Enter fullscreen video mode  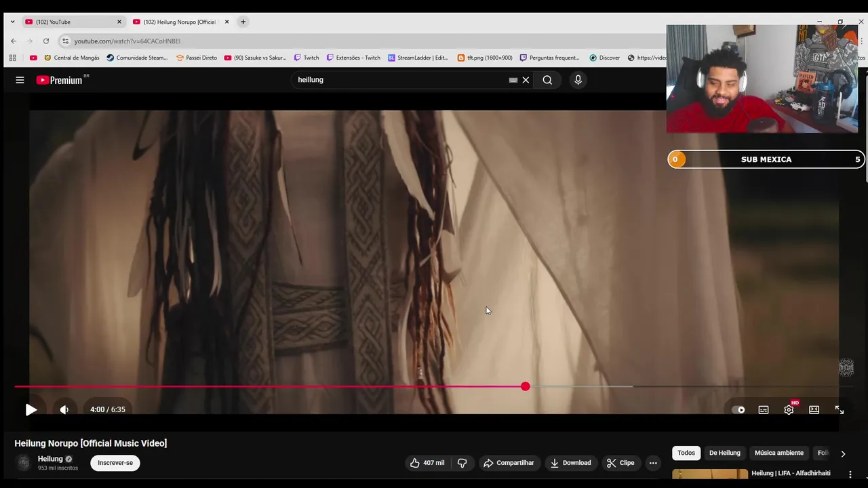point(839,409)
